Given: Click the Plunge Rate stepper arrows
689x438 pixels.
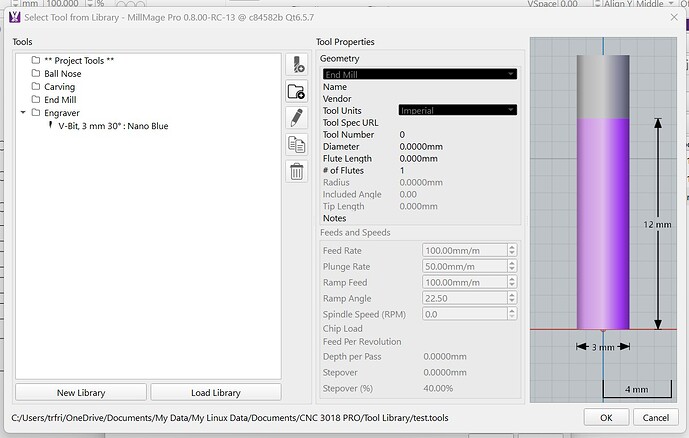Looking at the screenshot, I should coord(512,267).
